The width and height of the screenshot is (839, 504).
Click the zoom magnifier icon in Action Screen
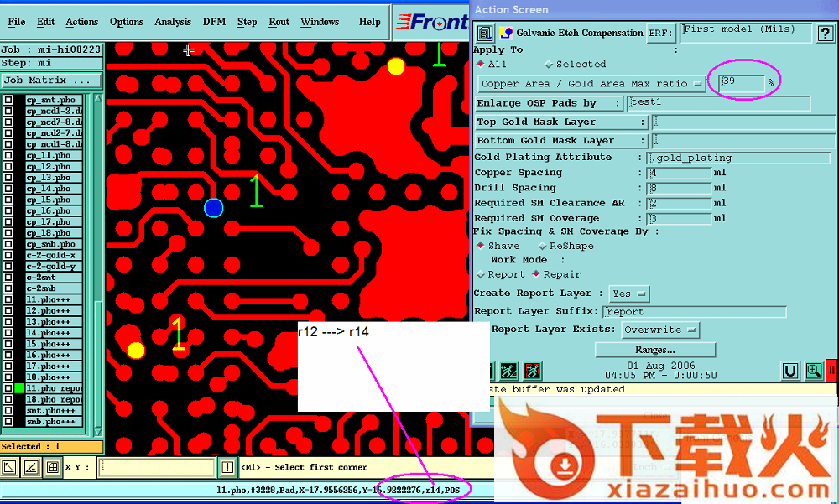click(x=813, y=371)
